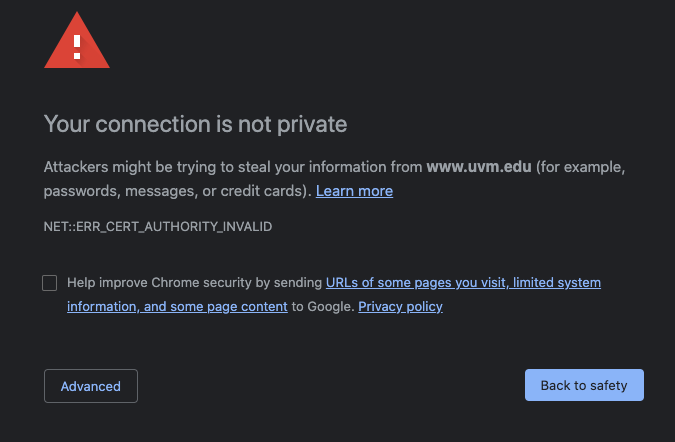Screen dimensions: 675x442
Task: Open the Learn more link
Action: coord(354,190)
